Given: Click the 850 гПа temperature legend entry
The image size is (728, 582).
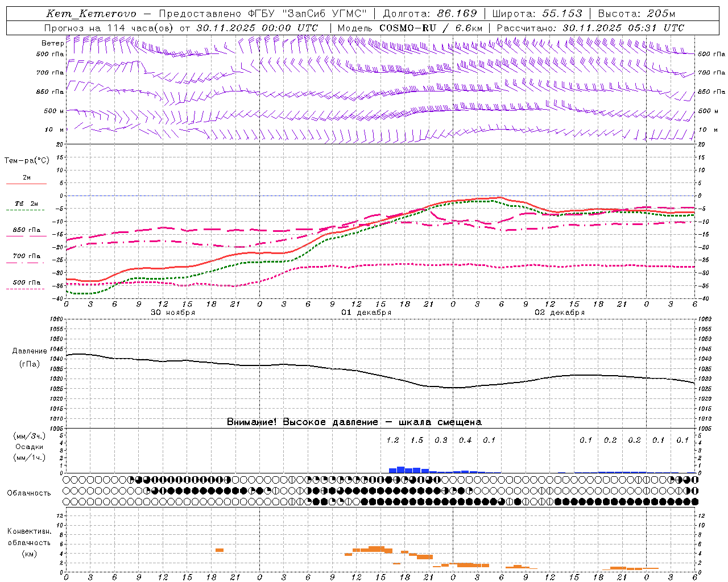Looking at the screenshot, I should tap(27, 230).
